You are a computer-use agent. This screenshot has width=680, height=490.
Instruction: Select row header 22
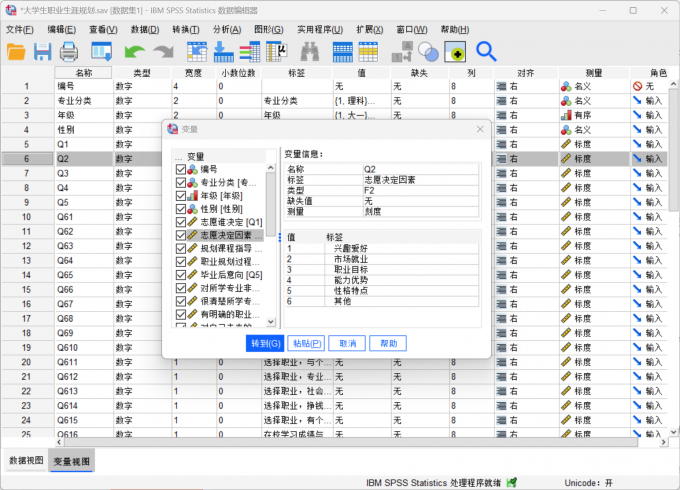(x=26, y=391)
